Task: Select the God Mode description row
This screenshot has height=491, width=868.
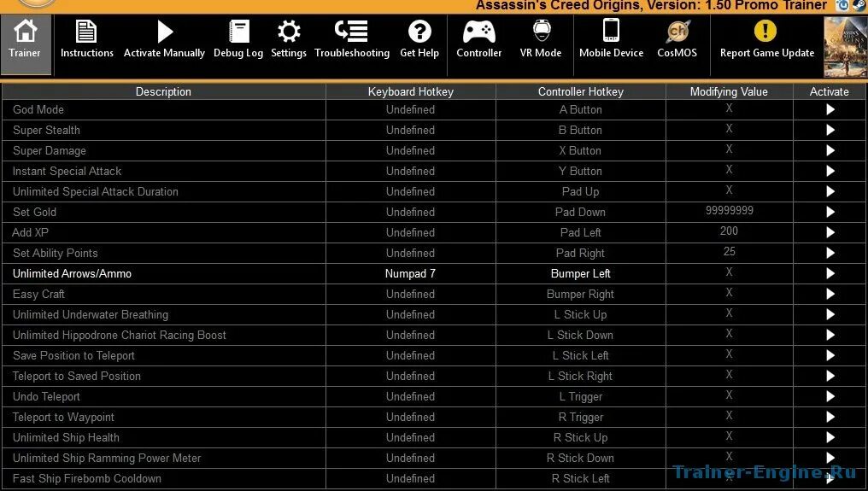Action: 164,109
